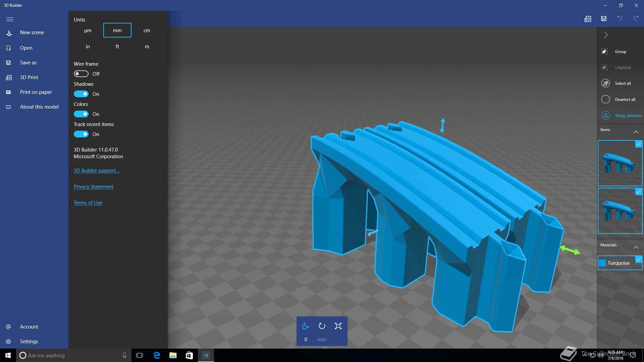644x362 pixels.
Task: Click the Group objects icon
Action: pos(605,51)
